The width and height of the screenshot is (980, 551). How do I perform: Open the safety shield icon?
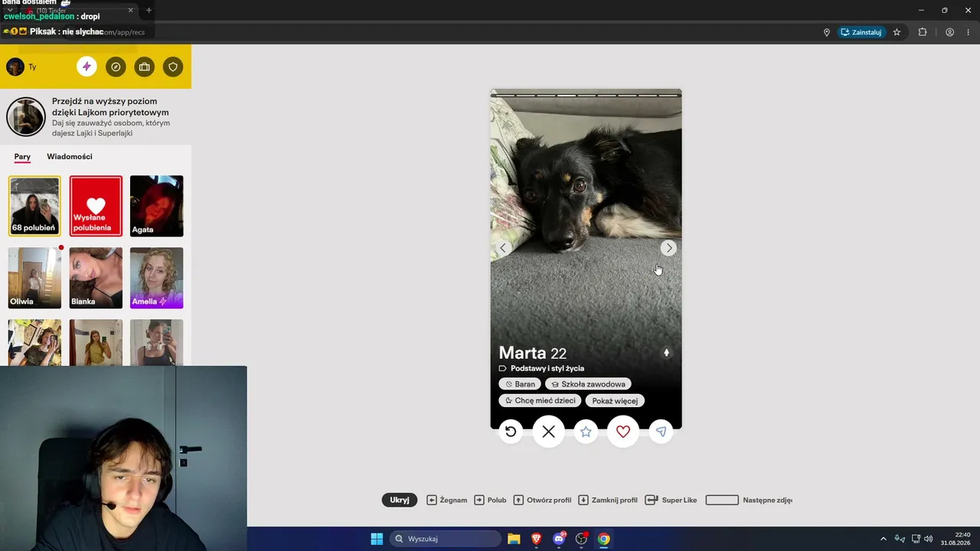pos(173,67)
